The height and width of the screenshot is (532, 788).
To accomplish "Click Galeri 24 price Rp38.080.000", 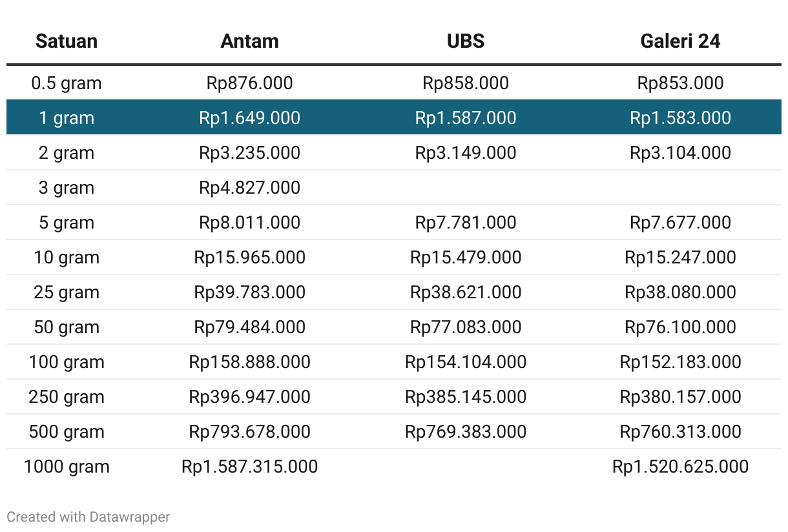I will point(680,292).
